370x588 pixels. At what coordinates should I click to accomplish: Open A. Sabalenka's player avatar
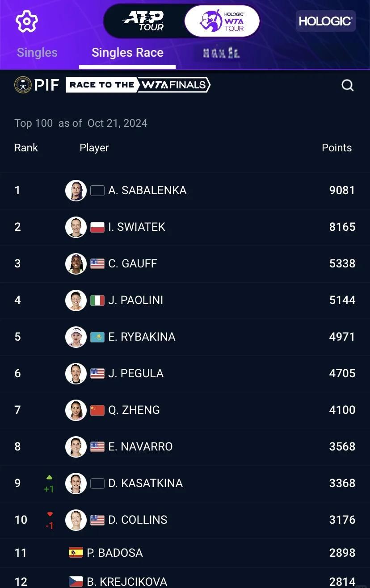pyautogui.click(x=76, y=191)
